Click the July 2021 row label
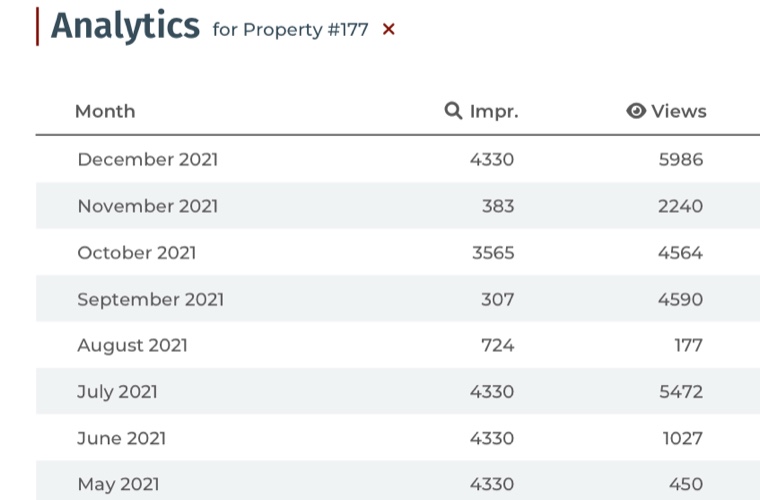The height and width of the screenshot is (500, 760). coord(117,392)
